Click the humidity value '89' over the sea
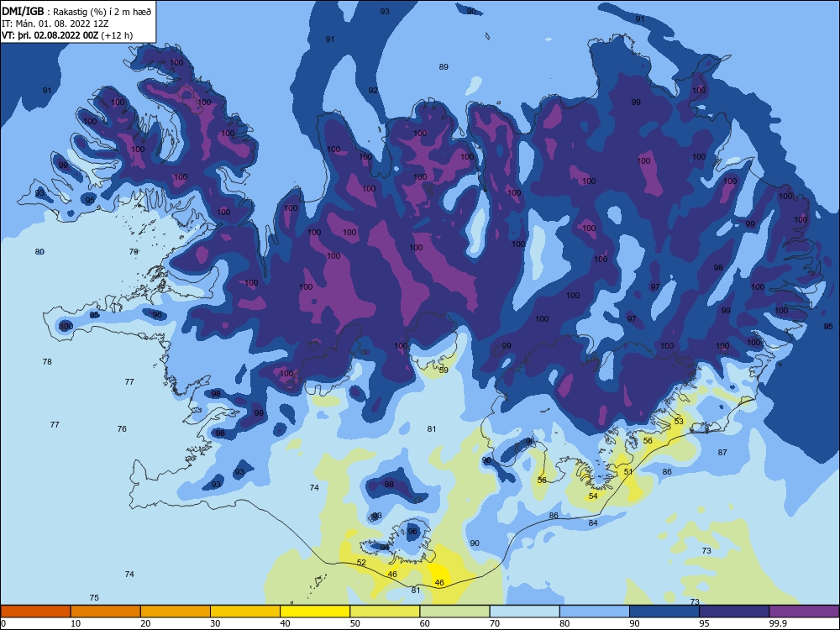 tap(444, 67)
